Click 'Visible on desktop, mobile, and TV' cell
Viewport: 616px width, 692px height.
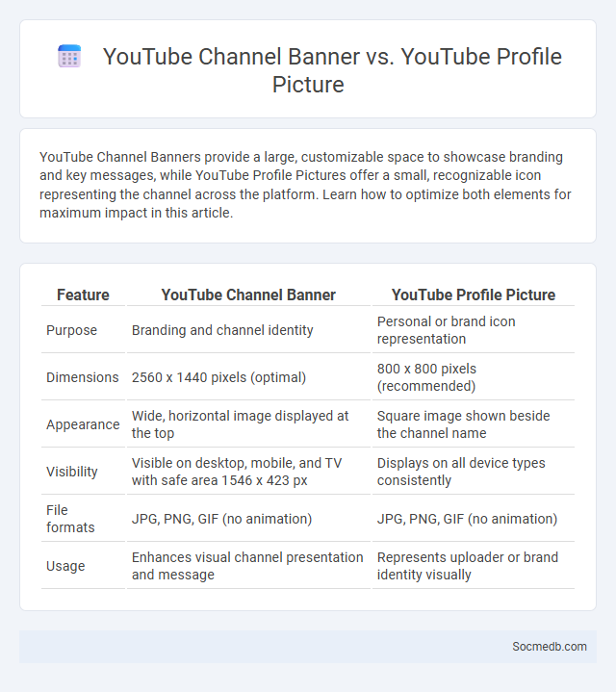(x=248, y=472)
